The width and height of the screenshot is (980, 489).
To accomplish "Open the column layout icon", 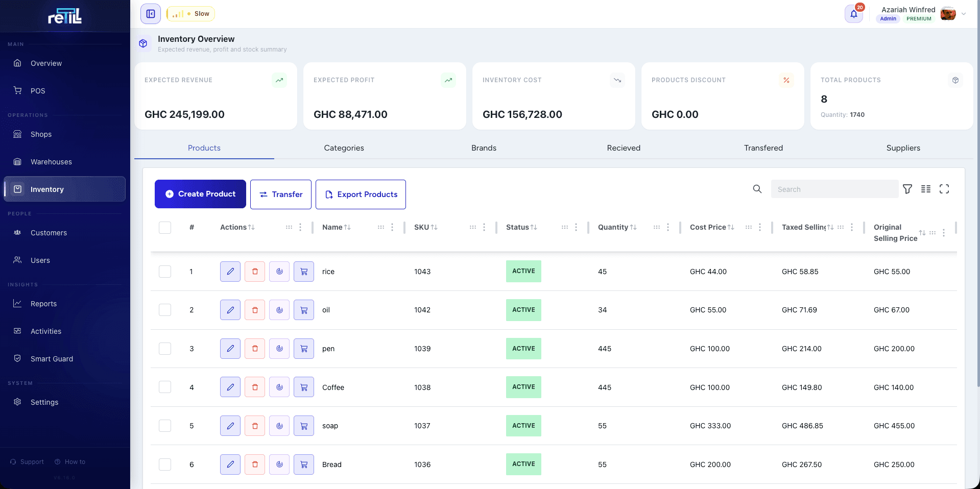I will pyautogui.click(x=926, y=189).
